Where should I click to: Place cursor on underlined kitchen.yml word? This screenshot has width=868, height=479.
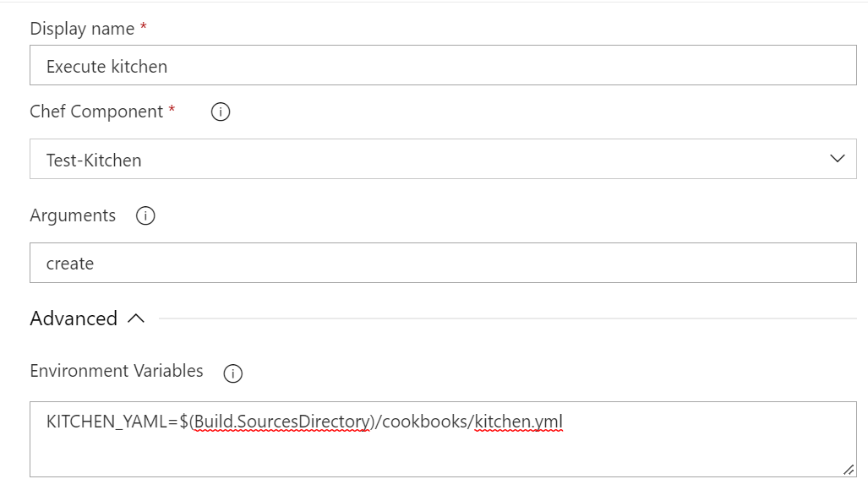519,422
